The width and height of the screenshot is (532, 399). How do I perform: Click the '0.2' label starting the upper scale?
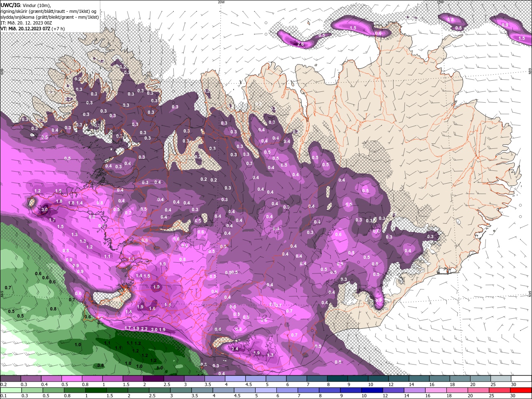[3, 384]
